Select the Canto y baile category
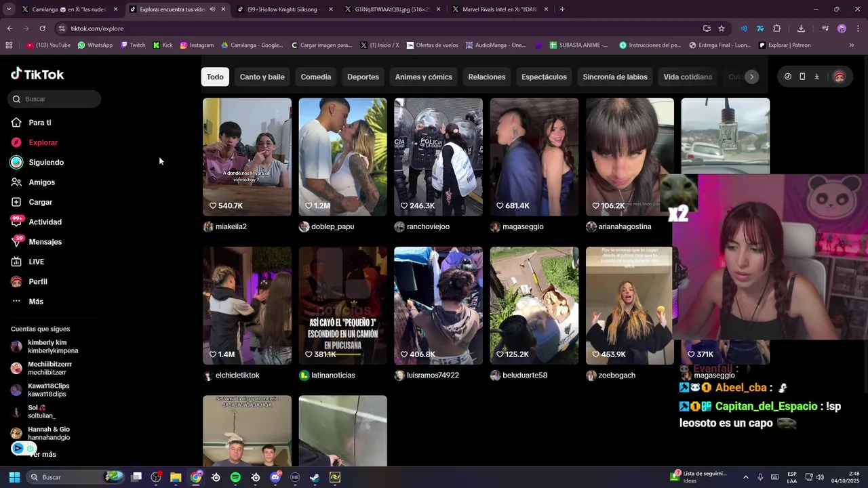This screenshot has width=868, height=488. 262,77
